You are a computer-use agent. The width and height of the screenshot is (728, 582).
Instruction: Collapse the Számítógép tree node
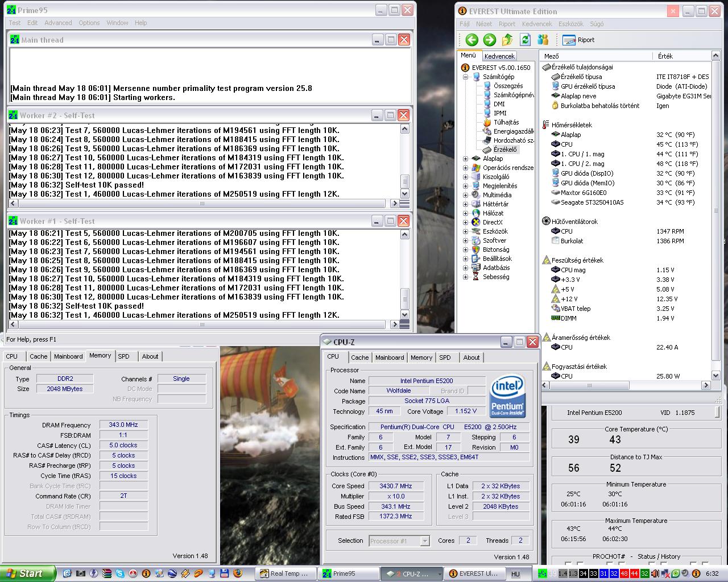465,77
